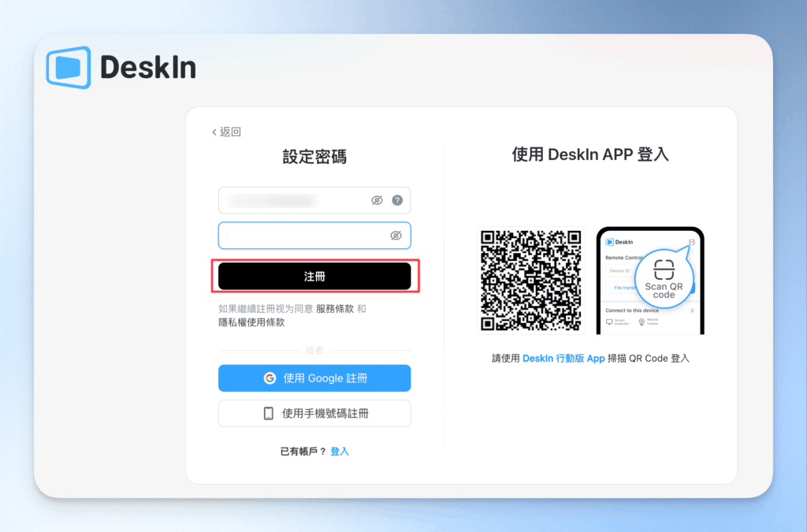Open the 隱私權使用條款 link
This screenshot has height=532, width=807.
tap(251, 322)
